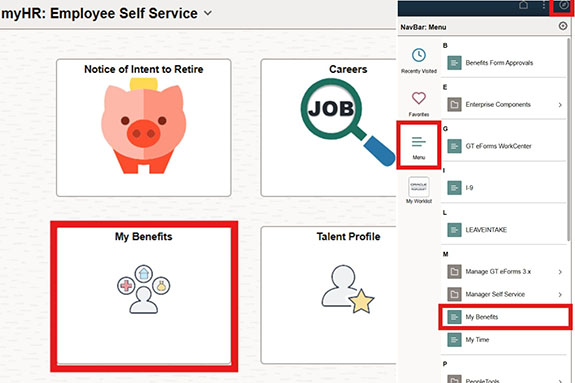This screenshot has width=575, height=383.
Task: Click the Manage GT eForms 3.x folder icon
Action: click(454, 272)
